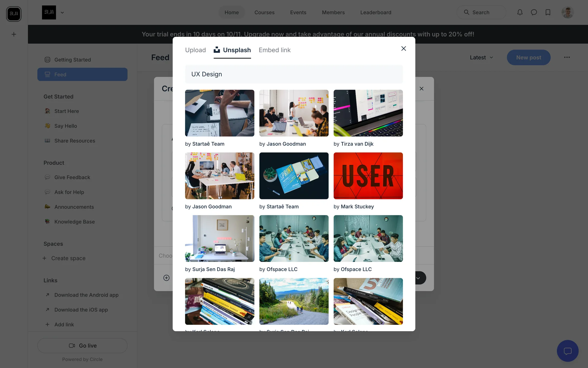Click the Download the Android app link

tap(86, 295)
